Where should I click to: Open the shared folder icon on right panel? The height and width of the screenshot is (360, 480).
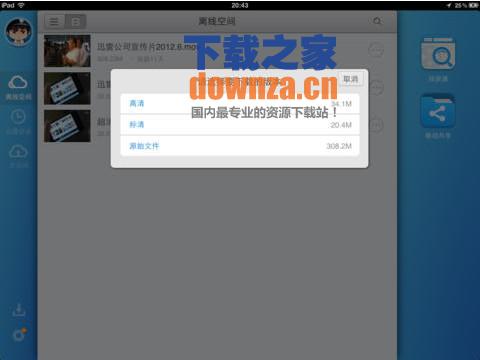click(x=438, y=111)
